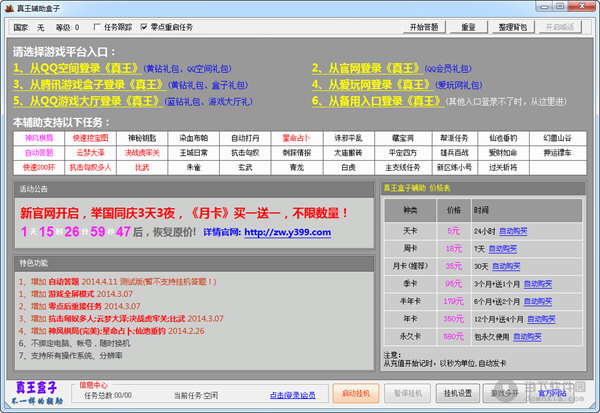The height and width of the screenshot is (413, 600).
Task: Select the 决战虎牢关 task cell
Action: pos(142,153)
